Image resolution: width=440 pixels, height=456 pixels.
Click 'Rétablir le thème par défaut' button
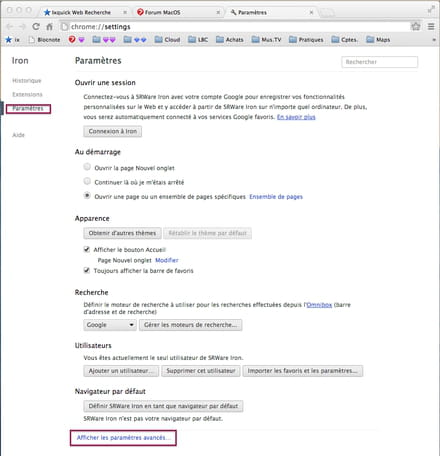pos(207,233)
